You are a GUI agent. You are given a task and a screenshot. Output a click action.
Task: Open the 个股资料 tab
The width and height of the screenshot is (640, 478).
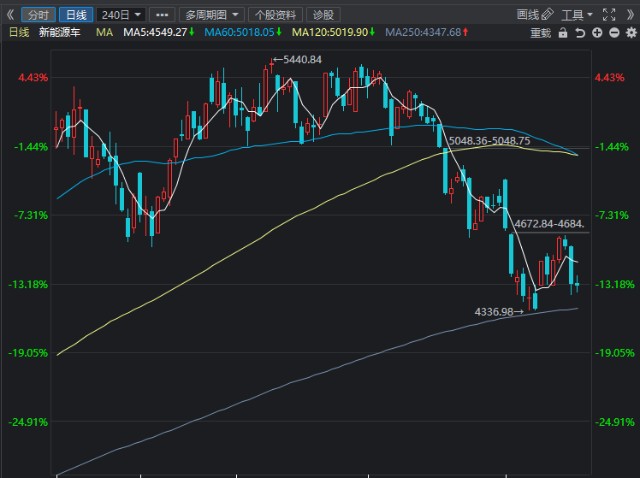(275, 15)
